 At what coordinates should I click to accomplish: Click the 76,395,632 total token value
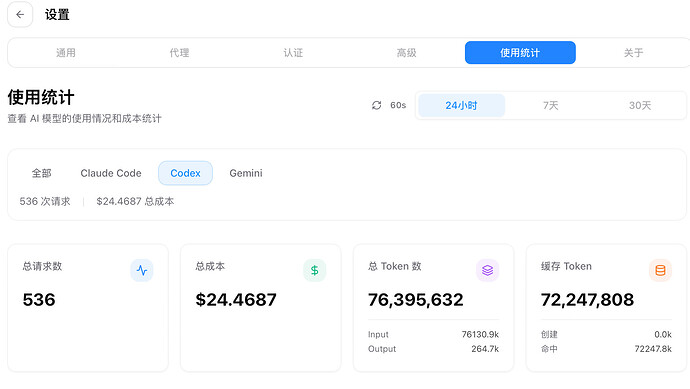click(x=415, y=300)
